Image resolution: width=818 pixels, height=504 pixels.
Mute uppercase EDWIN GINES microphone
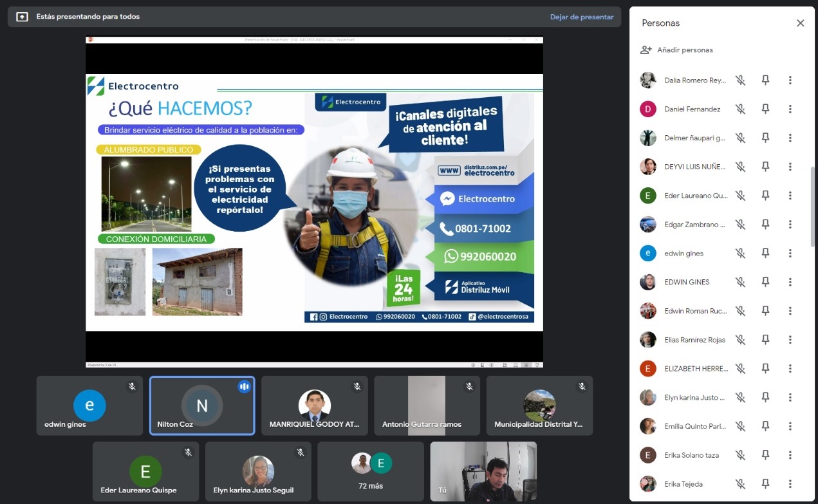[741, 282]
